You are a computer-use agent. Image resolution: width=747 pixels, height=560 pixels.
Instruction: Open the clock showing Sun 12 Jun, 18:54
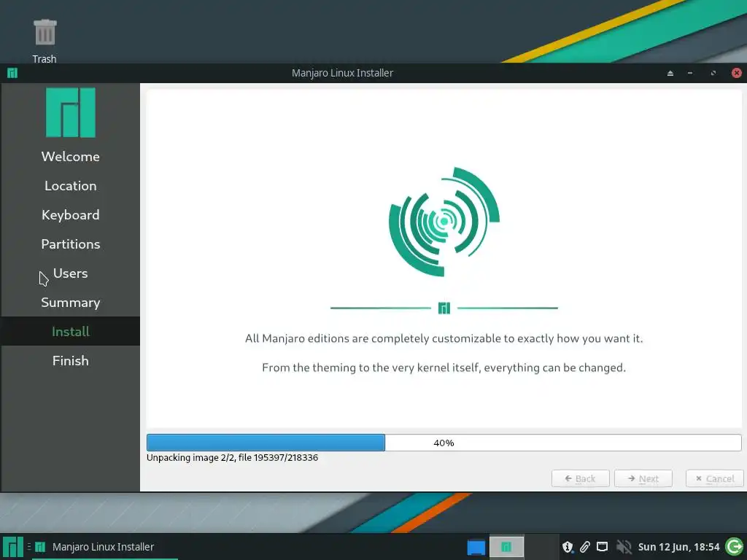click(x=678, y=547)
